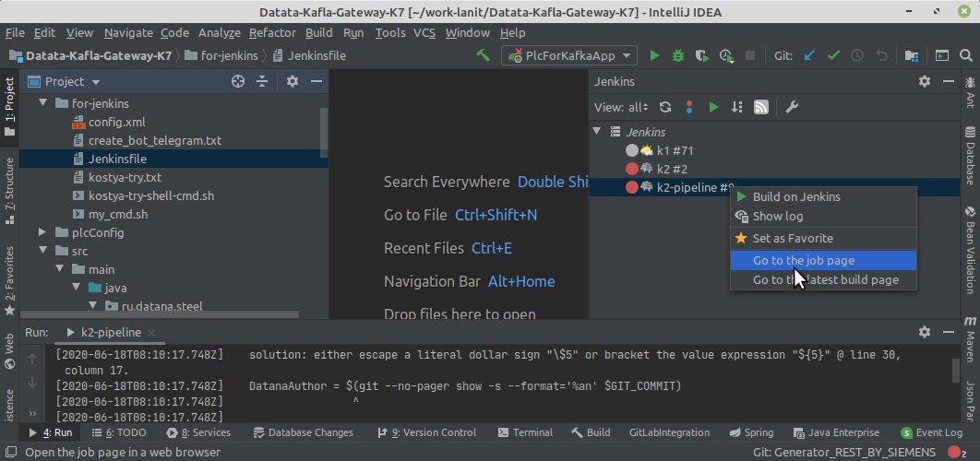The height and width of the screenshot is (461, 980).
Task: Open the Refactor menu
Action: point(272,32)
